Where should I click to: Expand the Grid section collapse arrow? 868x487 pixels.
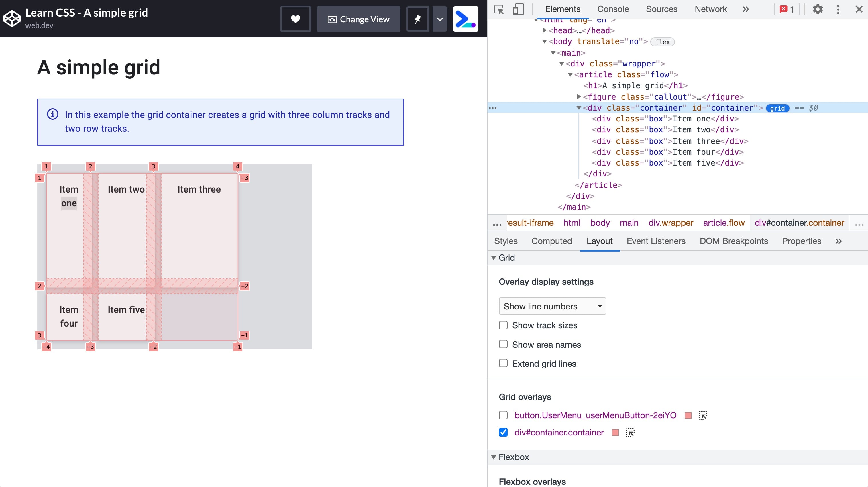coord(494,258)
